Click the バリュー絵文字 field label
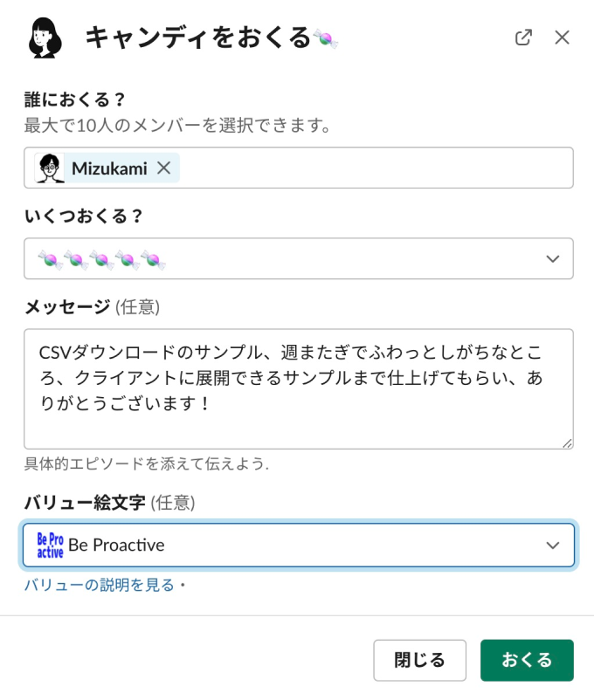594x700 pixels. pyautogui.click(x=85, y=502)
